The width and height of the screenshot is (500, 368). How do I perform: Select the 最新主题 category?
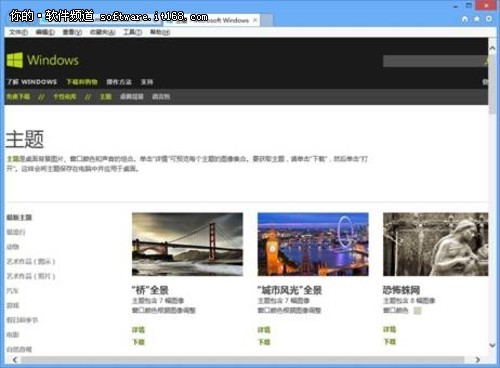[x=19, y=218]
